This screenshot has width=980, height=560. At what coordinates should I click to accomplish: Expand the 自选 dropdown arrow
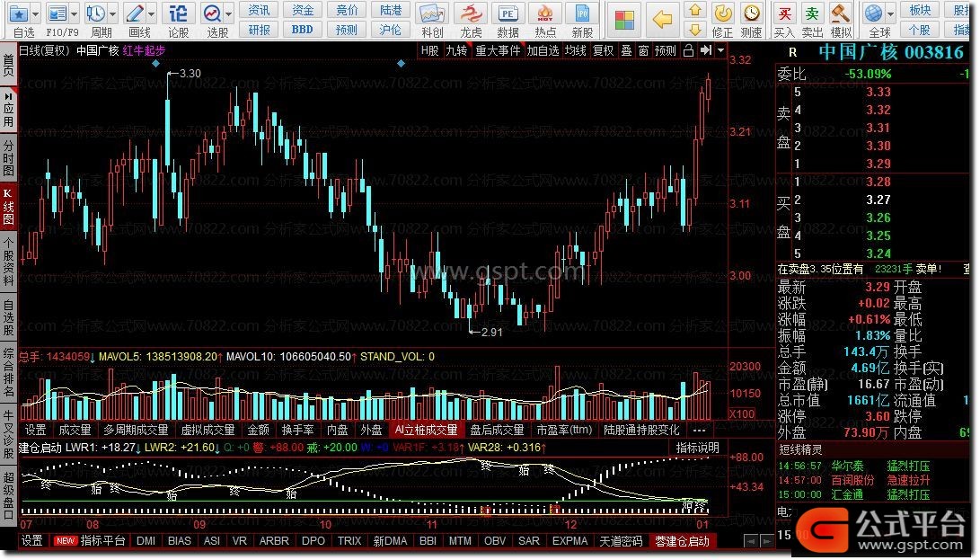click(x=35, y=13)
